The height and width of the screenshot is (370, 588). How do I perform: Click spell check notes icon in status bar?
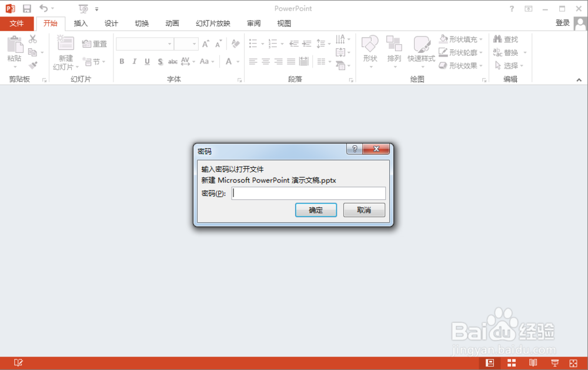click(x=18, y=362)
